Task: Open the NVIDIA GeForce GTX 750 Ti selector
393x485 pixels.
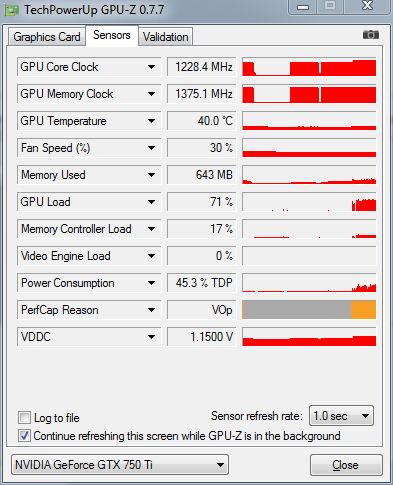Action: coord(120,464)
